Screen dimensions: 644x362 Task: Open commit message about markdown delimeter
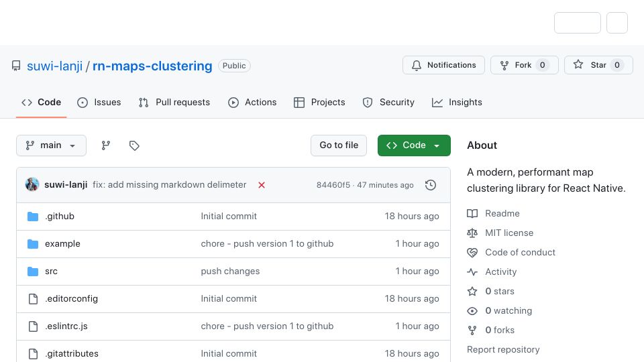coord(170,185)
